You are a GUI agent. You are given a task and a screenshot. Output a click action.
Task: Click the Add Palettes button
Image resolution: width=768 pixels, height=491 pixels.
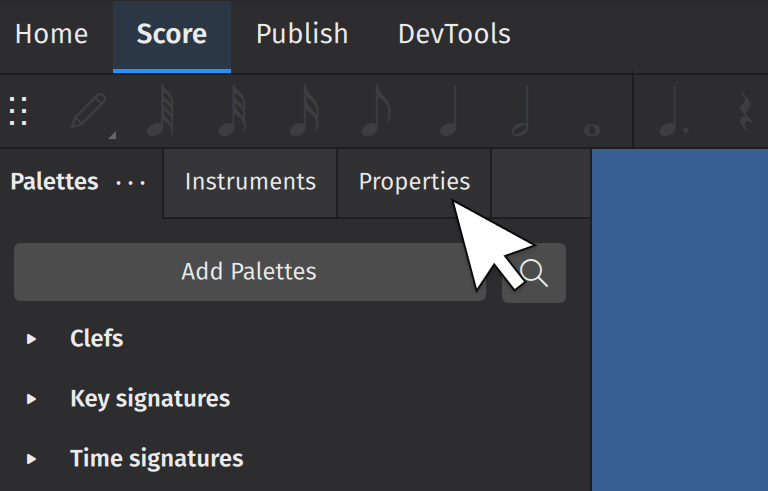coord(249,271)
